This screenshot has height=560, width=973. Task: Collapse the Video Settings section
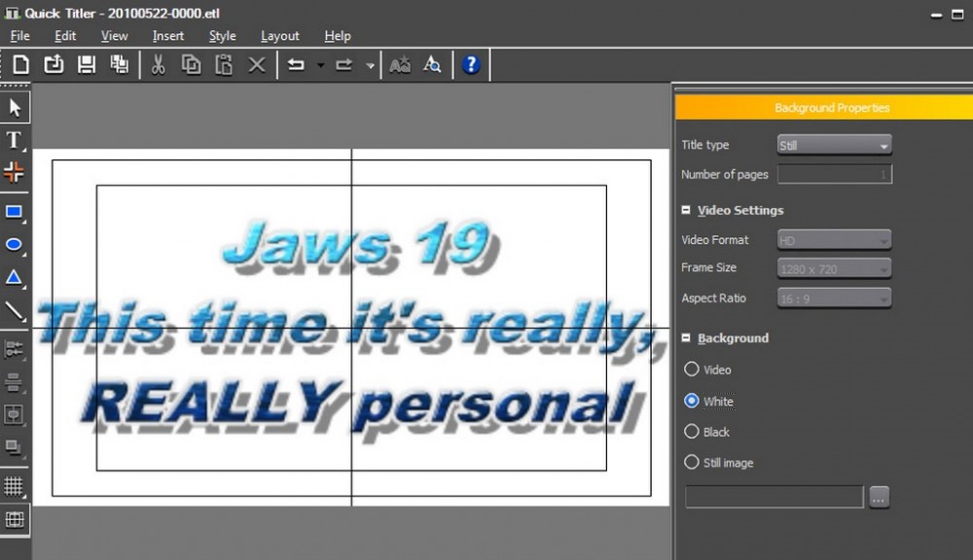[x=686, y=210]
